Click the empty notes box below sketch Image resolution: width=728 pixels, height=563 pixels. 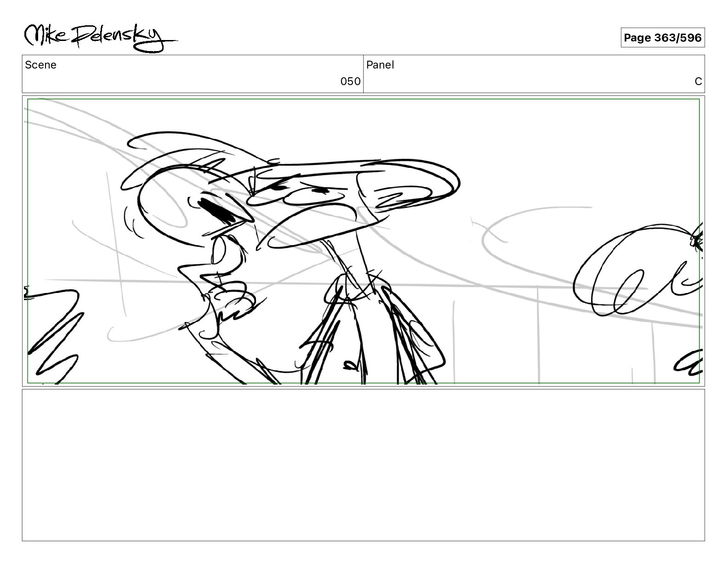(x=363, y=465)
